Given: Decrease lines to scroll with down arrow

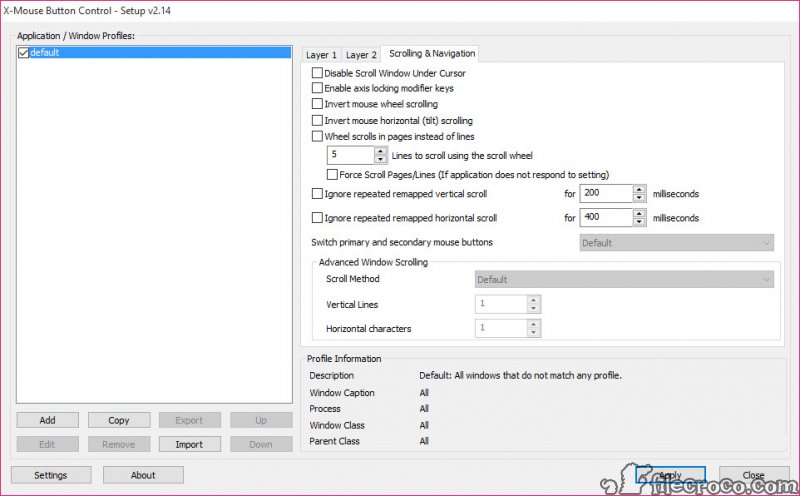Looking at the screenshot, I should pyautogui.click(x=381, y=159).
